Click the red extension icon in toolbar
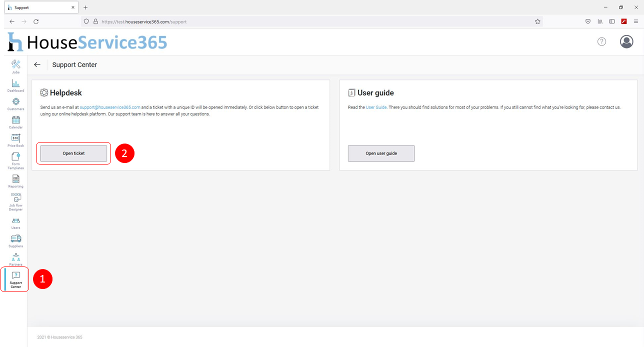This screenshot has height=347, width=644. coord(624,21)
